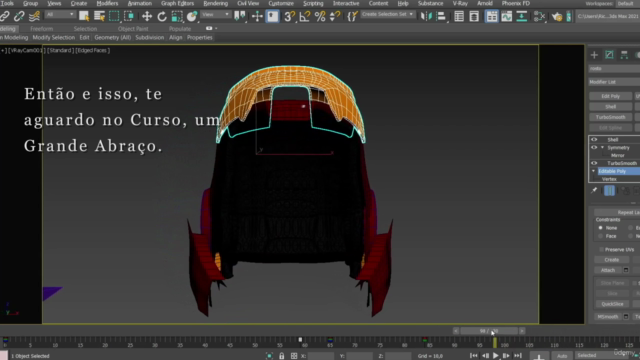Click the MSmooth button
This screenshot has height=360, width=640.
pos(608,317)
